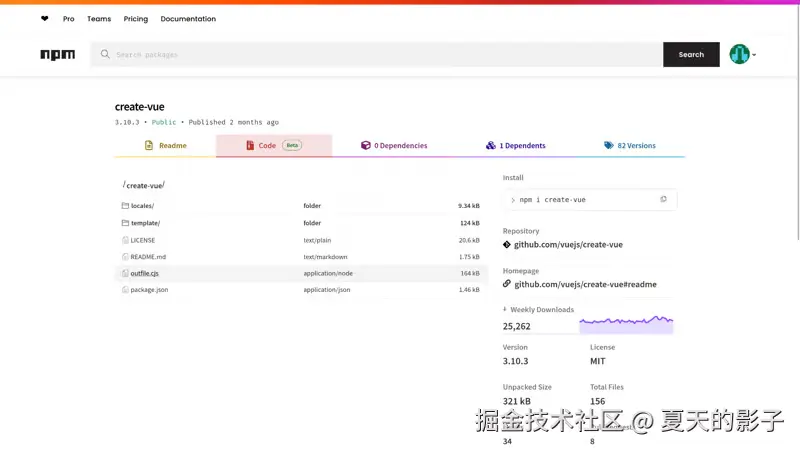Click the 164 kB size cell
The image size is (800, 450).
tap(470, 273)
